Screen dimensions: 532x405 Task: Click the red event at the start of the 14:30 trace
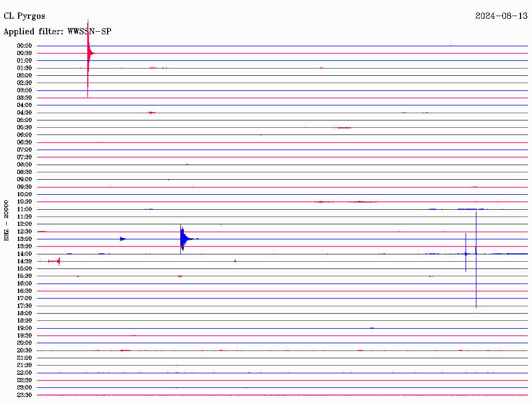click(x=54, y=261)
